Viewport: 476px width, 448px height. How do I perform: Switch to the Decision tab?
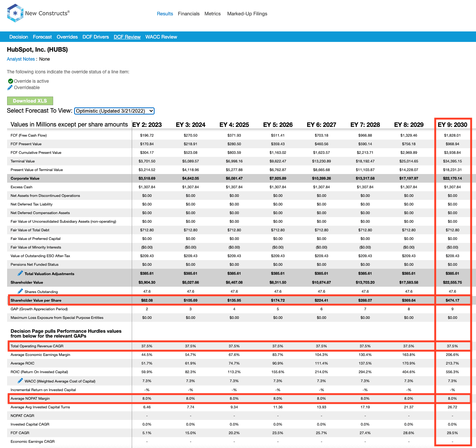pos(19,37)
